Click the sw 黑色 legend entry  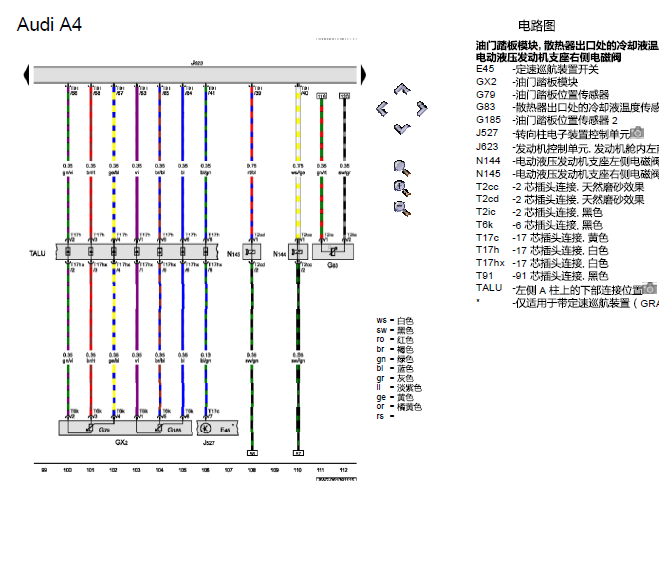point(395,330)
